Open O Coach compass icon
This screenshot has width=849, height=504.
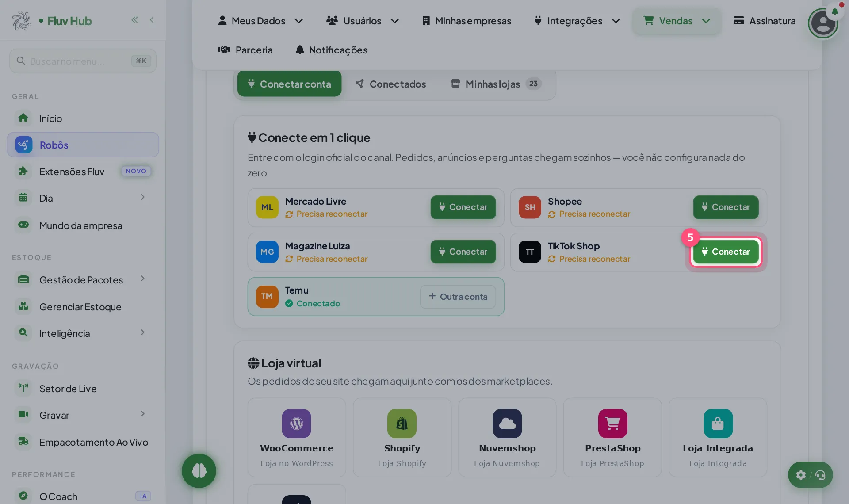click(x=23, y=496)
